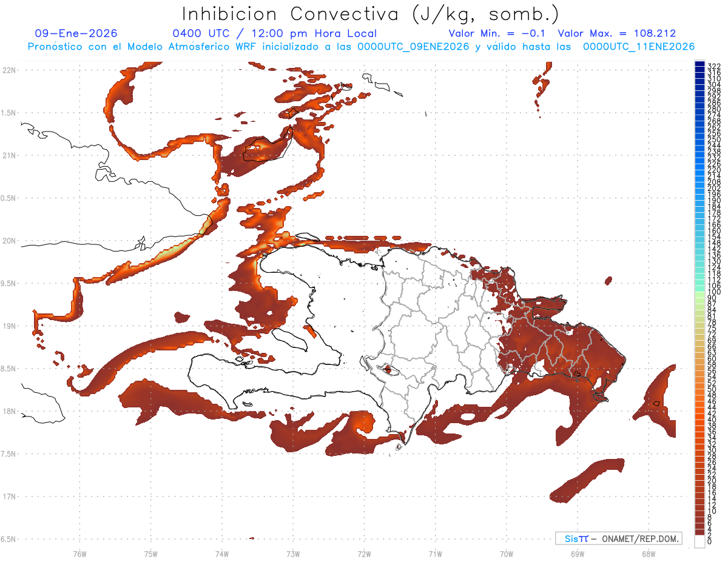Click the longitude label '72W'
Image resolution: width=728 pixels, height=562 pixels.
pyautogui.click(x=364, y=553)
